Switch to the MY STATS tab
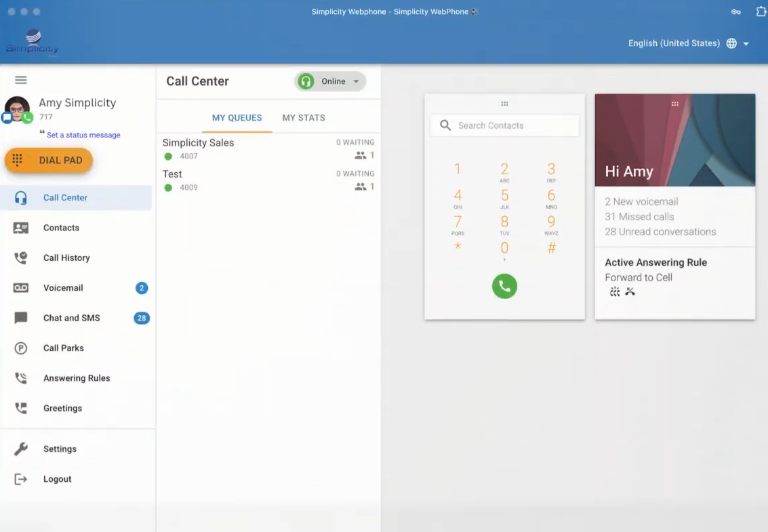This screenshot has height=532, width=768. point(304,117)
